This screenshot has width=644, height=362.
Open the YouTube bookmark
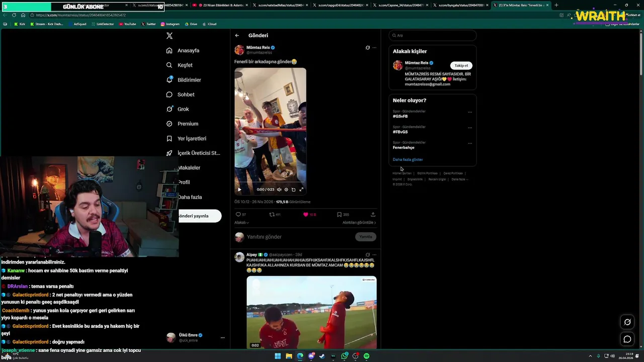click(127, 24)
